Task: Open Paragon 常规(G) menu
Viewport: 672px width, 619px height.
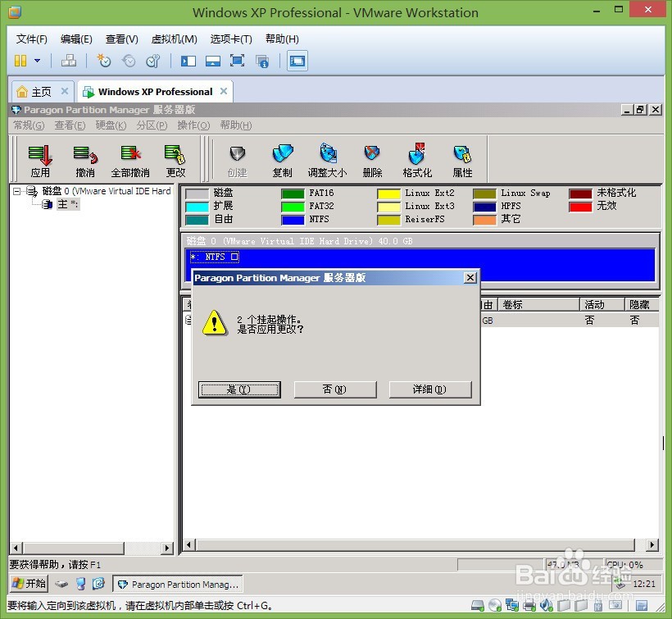Action: 29,125
